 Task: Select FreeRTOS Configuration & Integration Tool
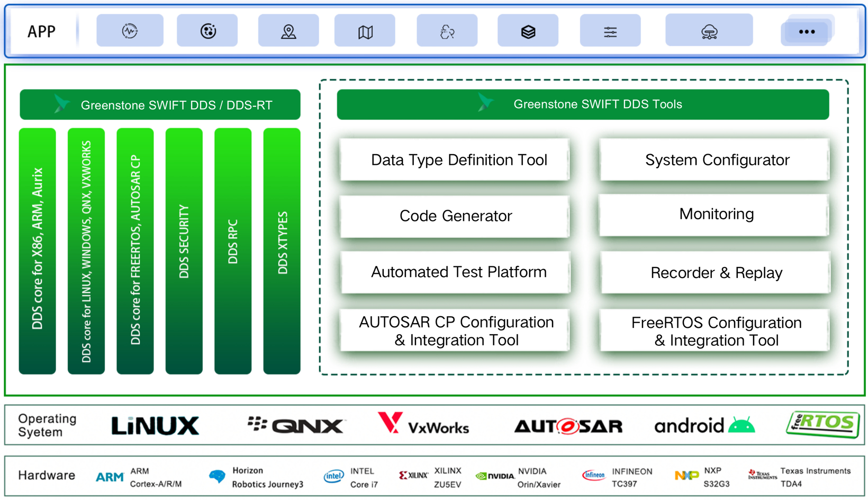(715, 330)
